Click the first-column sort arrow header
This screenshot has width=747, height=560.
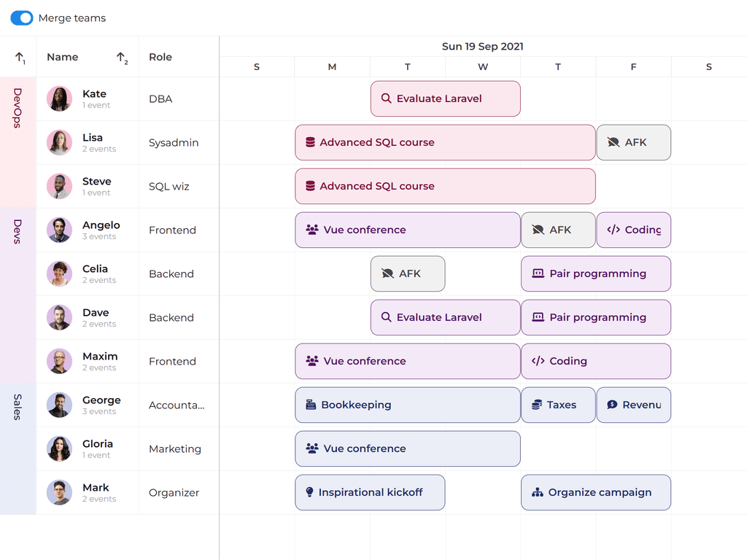coord(20,57)
